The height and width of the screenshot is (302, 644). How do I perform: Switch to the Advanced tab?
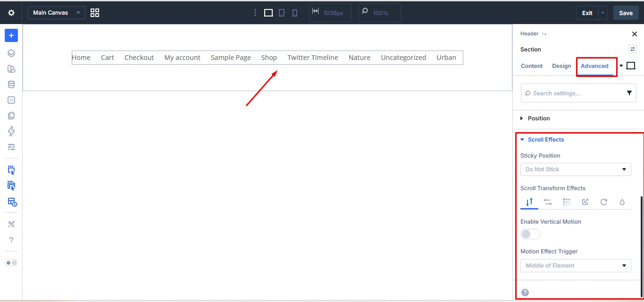(x=594, y=66)
